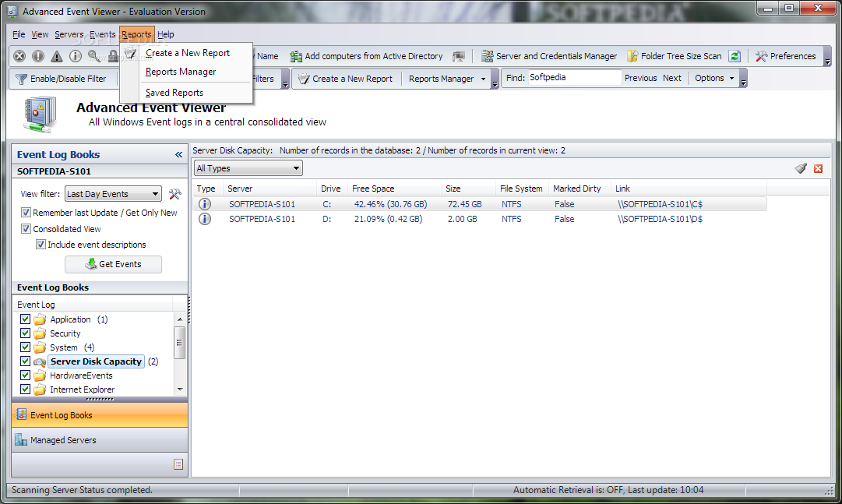Open the Reports Manager toolbar dropdown arrow
Screen dimensions: 842x504
[x=483, y=79]
